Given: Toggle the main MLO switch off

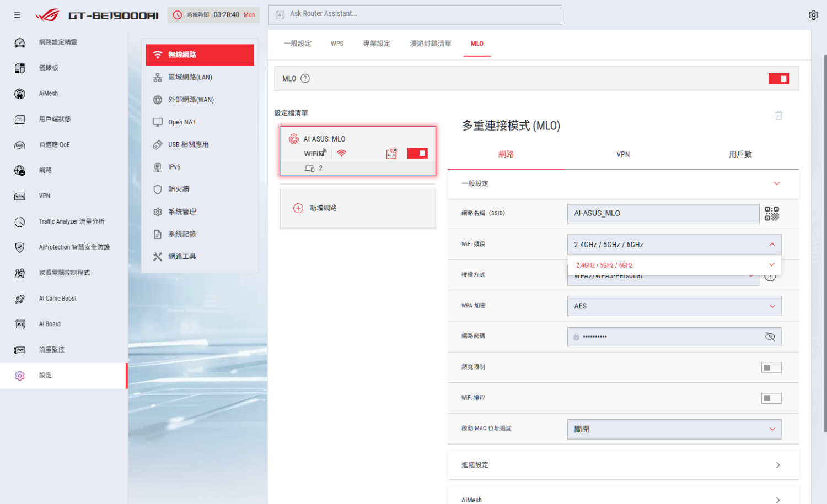Looking at the screenshot, I should point(778,79).
